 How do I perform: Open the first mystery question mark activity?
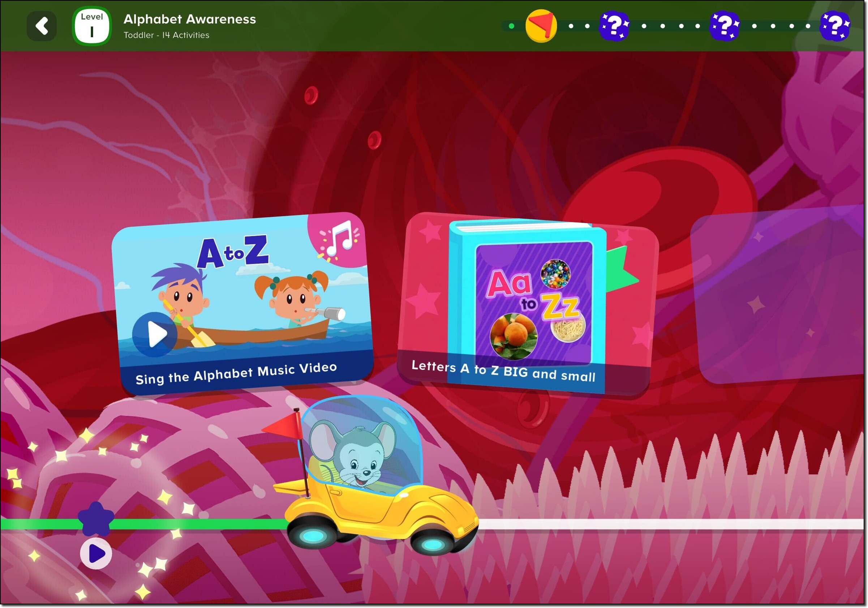(614, 25)
